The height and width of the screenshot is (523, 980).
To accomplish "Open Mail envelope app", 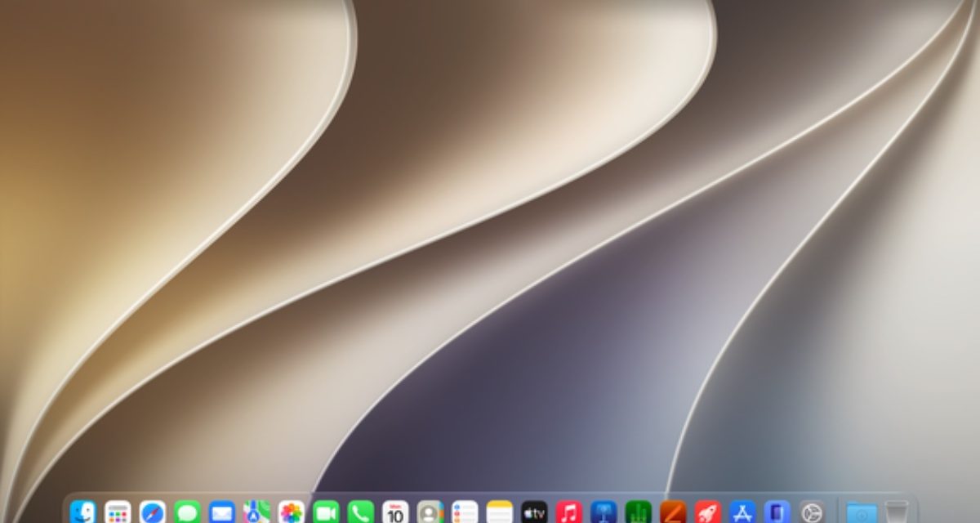I will point(221,512).
